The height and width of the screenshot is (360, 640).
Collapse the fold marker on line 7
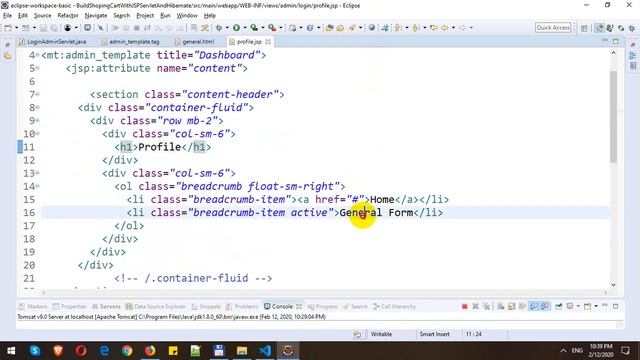point(38,94)
